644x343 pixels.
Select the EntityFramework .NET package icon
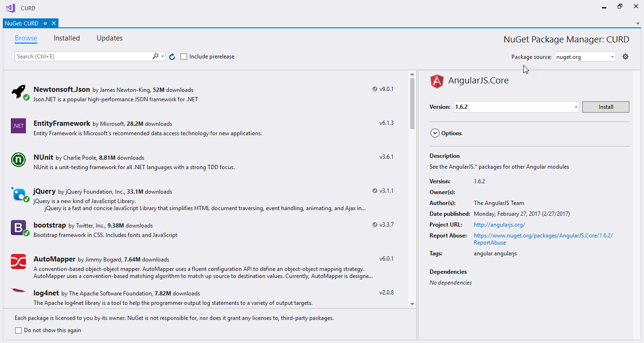point(18,126)
